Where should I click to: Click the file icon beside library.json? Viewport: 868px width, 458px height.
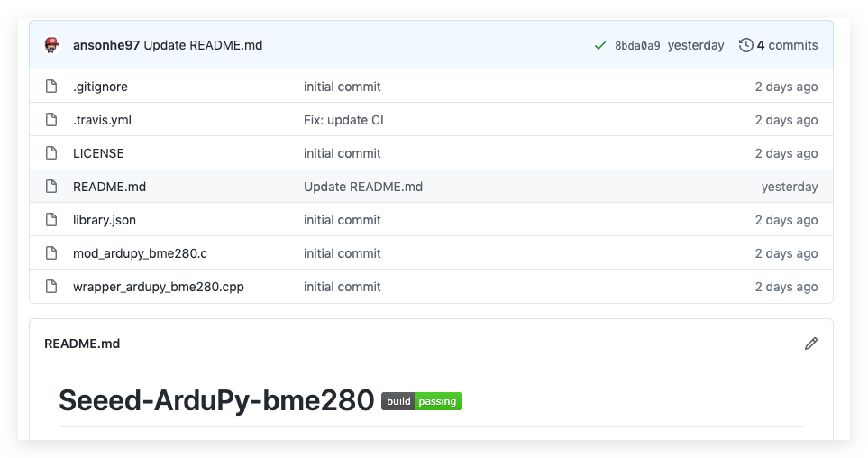[52, 220]
